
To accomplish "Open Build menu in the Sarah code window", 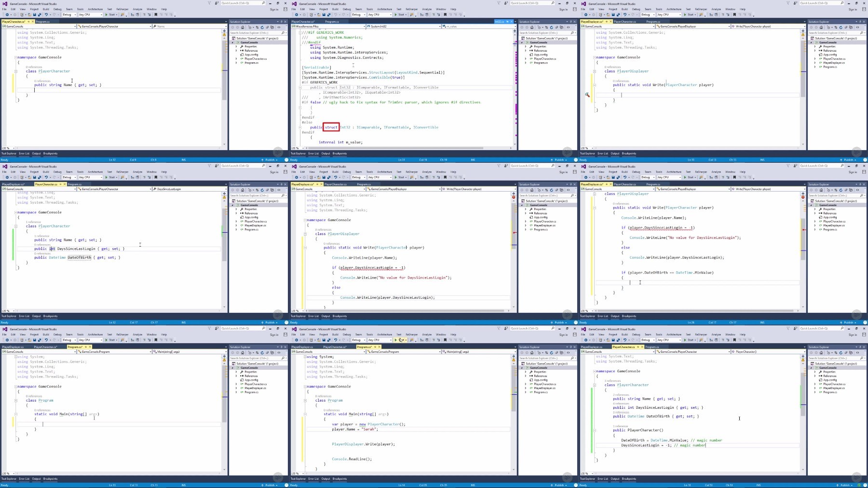I will (335, 335).
